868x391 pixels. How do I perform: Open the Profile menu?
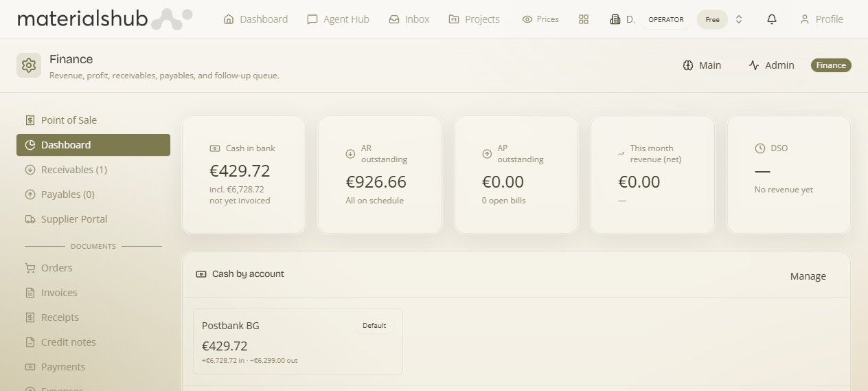pos(821,19)
